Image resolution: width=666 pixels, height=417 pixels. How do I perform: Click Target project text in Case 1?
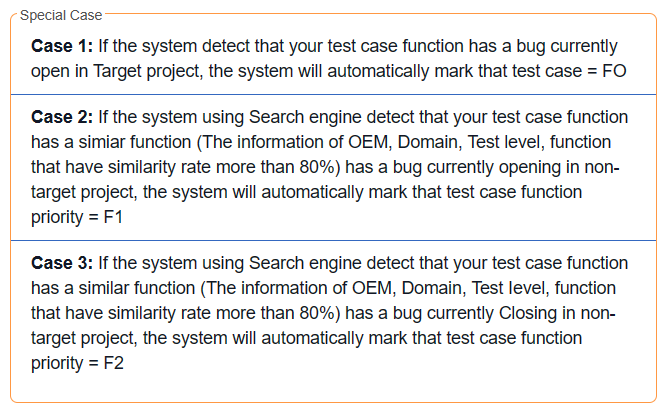(x=146, y=71)
